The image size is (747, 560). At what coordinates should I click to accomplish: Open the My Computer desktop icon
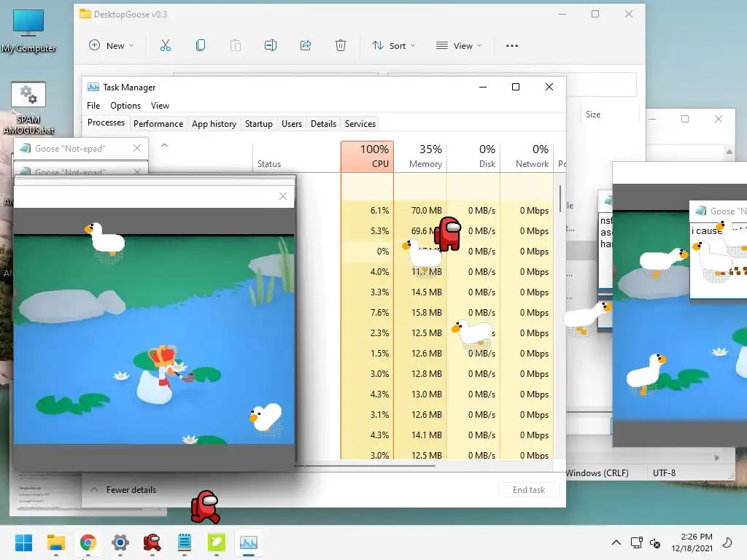pyautogui.click(x=28, y=31)
